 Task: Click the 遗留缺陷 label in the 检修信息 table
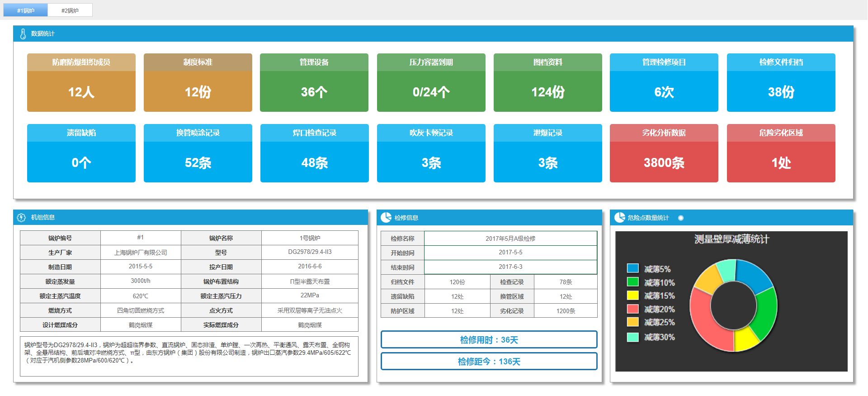(x=402, y=296)
